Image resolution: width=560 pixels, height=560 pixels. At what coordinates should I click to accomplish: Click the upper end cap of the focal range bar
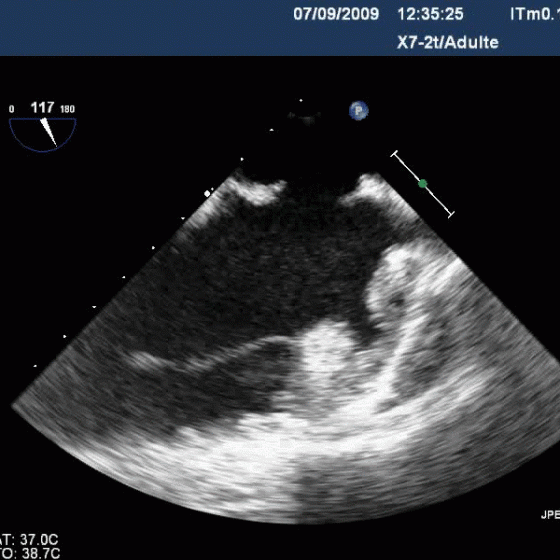394,154
